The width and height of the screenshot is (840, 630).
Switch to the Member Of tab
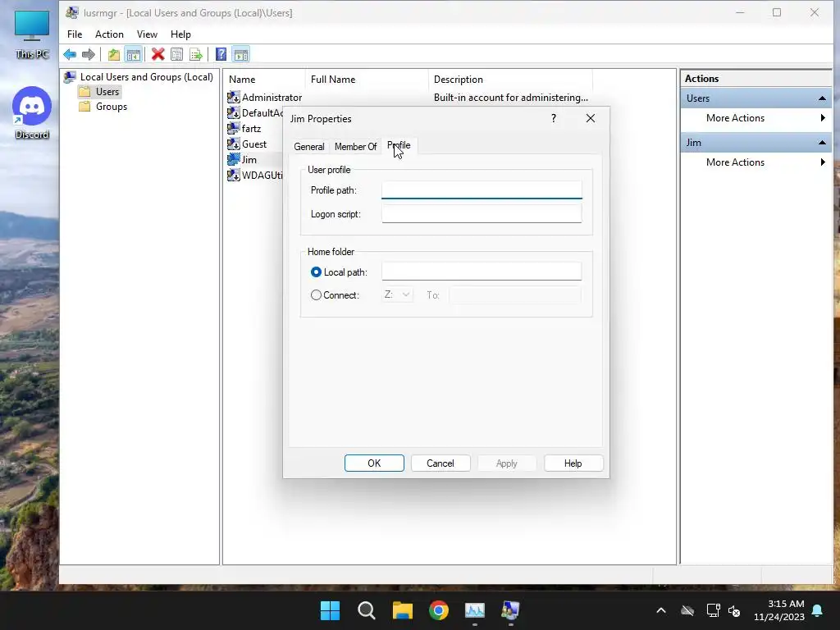[355, 147]
